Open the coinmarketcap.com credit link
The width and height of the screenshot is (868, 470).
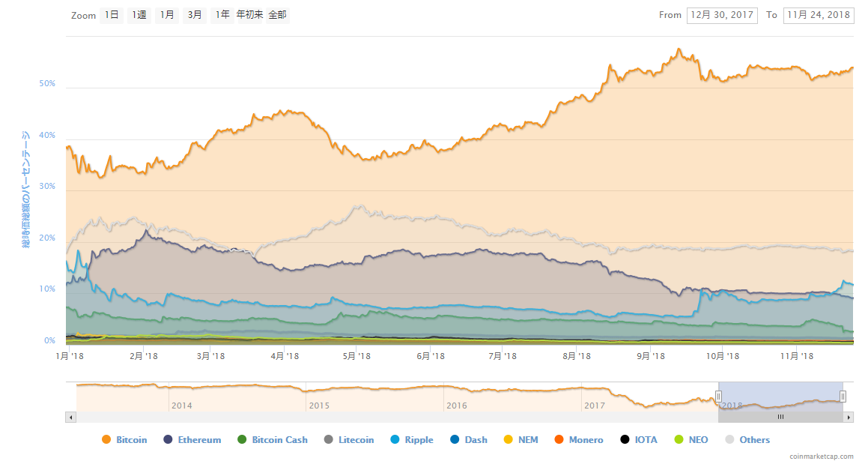point(821,456)
